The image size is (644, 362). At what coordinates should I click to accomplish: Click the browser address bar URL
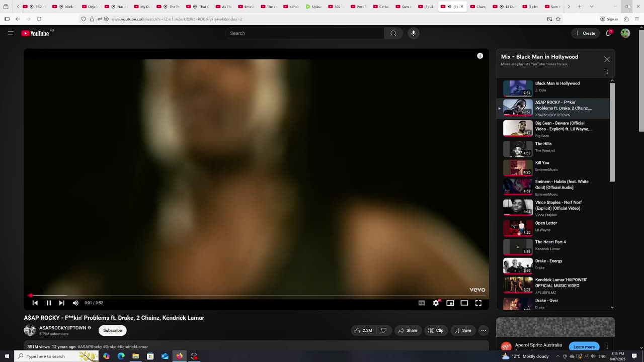pyautogui.click(x=176, y=19)
